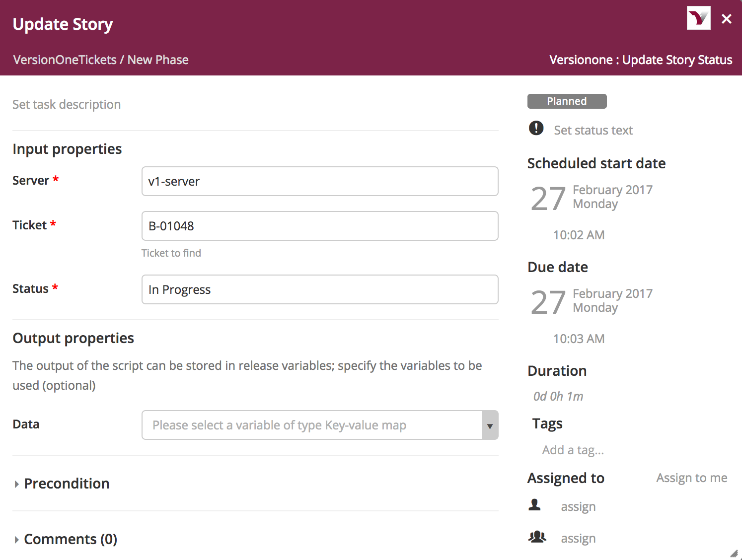The width and height of the screenshot is (742, 560).
Task: Edit the Status field In Progress
Action: pyautogui.click(x=320, y=289)
